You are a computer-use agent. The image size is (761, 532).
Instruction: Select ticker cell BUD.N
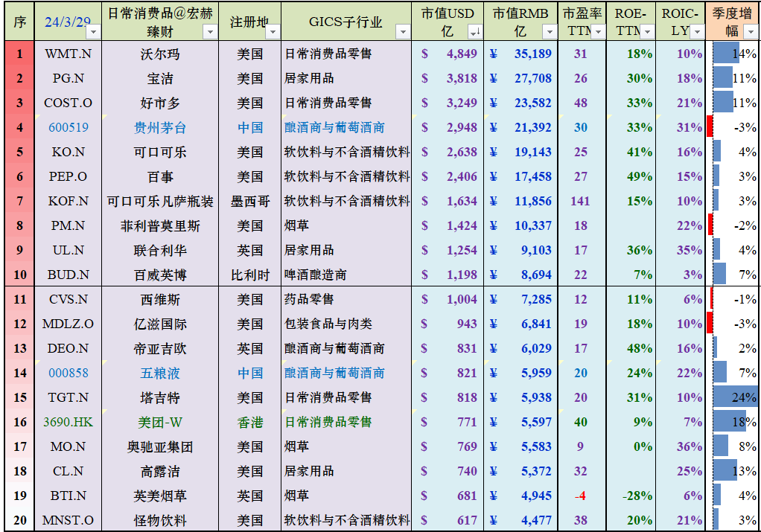tap(68, 275)
